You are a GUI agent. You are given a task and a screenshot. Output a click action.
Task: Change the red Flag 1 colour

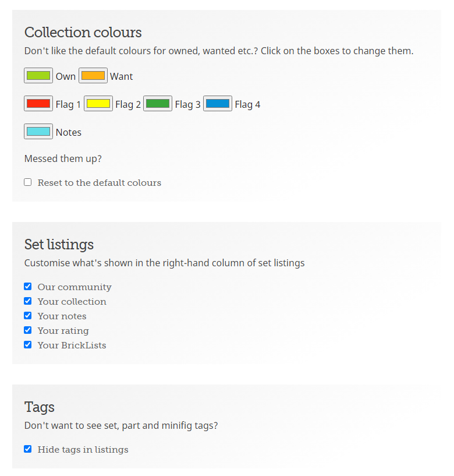coord(38,104)
